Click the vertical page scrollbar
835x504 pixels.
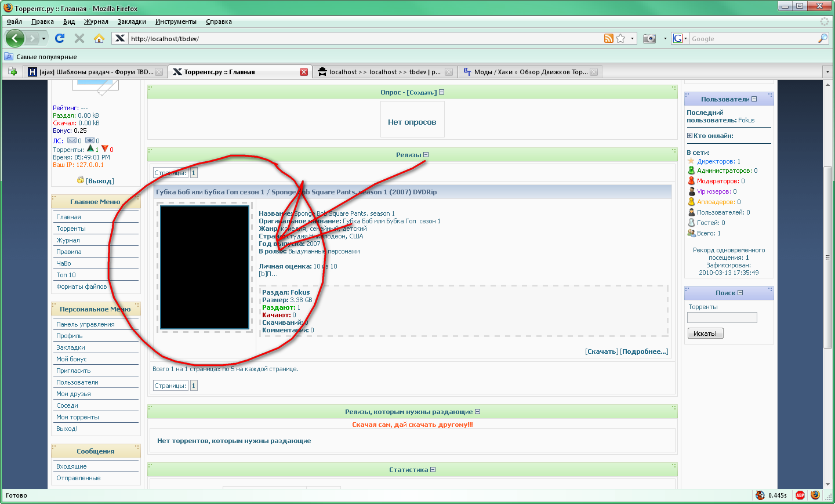pos(828,257)
